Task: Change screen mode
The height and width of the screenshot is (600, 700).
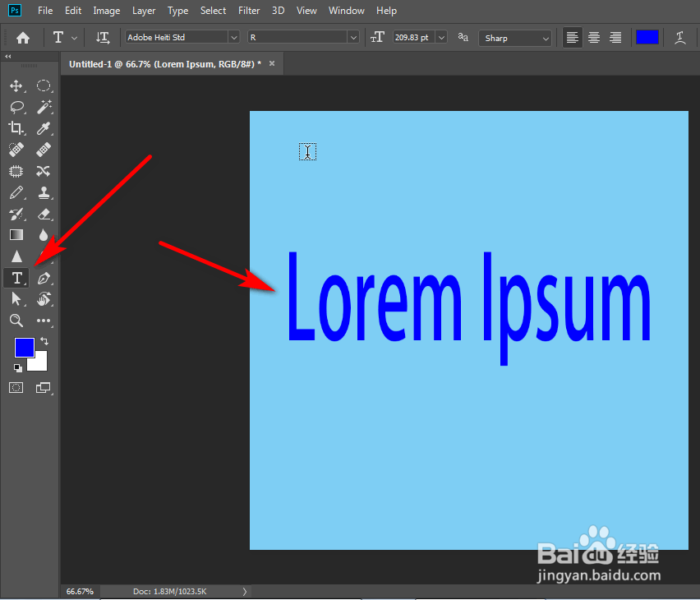Action: 44,388
